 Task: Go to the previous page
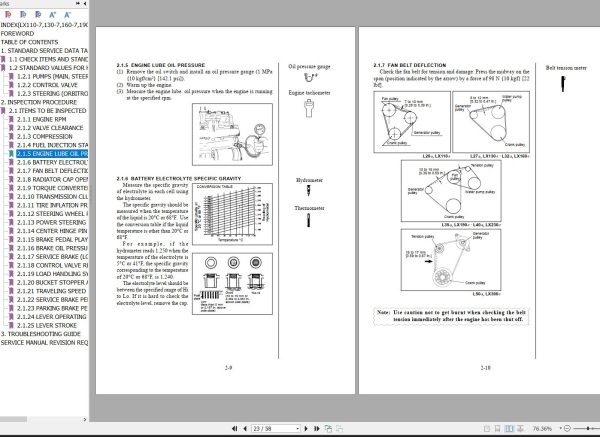(x=245, y=429)
